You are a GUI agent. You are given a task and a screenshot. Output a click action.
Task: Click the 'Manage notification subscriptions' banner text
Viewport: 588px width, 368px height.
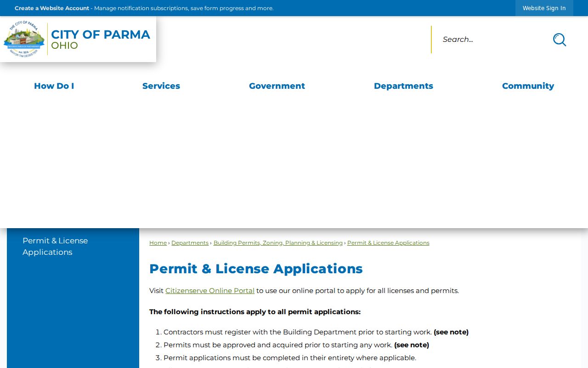click(x=184, y=8)
